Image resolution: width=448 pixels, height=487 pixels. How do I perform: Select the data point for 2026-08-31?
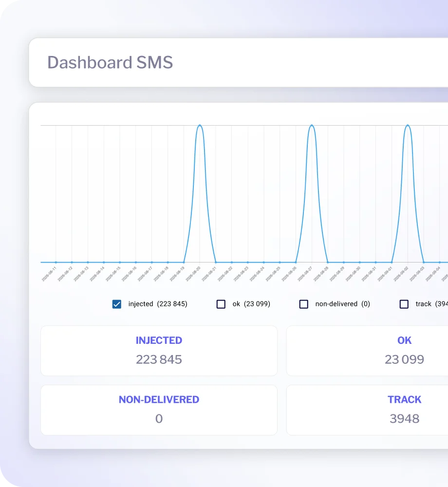[375, 262]
